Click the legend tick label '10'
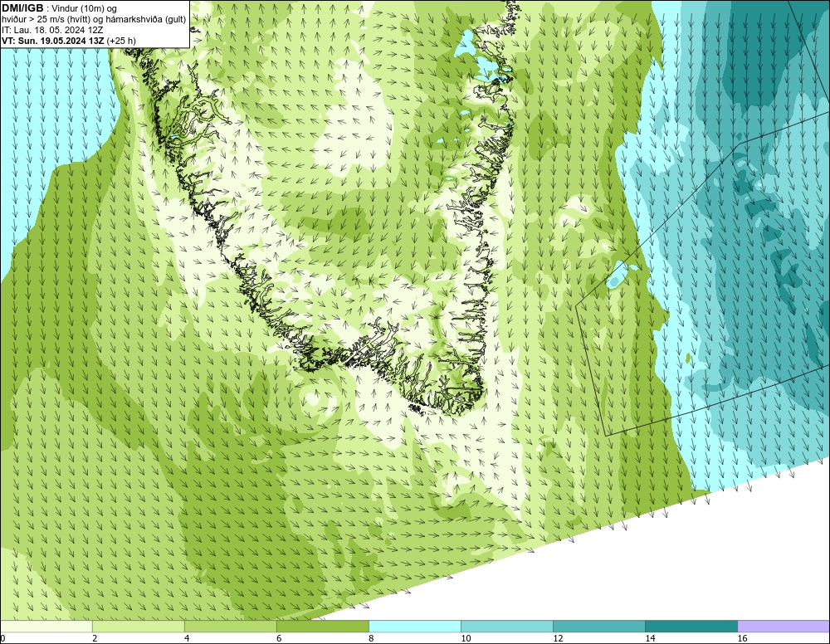The width and height of the screenshot is (830, 644). 466,638
